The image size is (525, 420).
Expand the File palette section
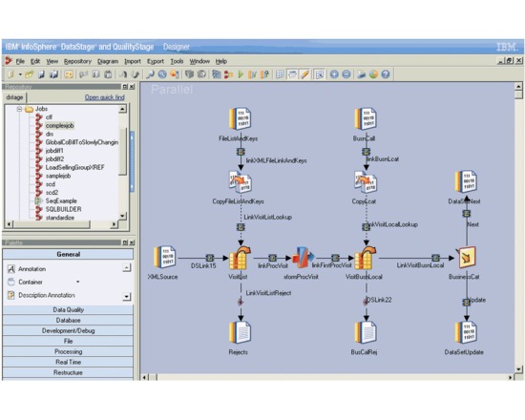tap(68, 341)
